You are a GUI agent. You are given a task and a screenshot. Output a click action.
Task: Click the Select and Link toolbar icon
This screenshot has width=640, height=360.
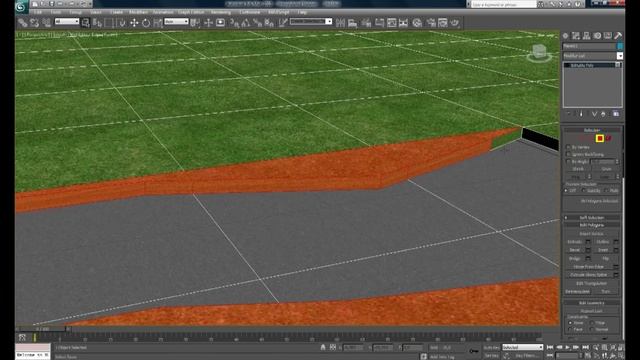point(22,23)
